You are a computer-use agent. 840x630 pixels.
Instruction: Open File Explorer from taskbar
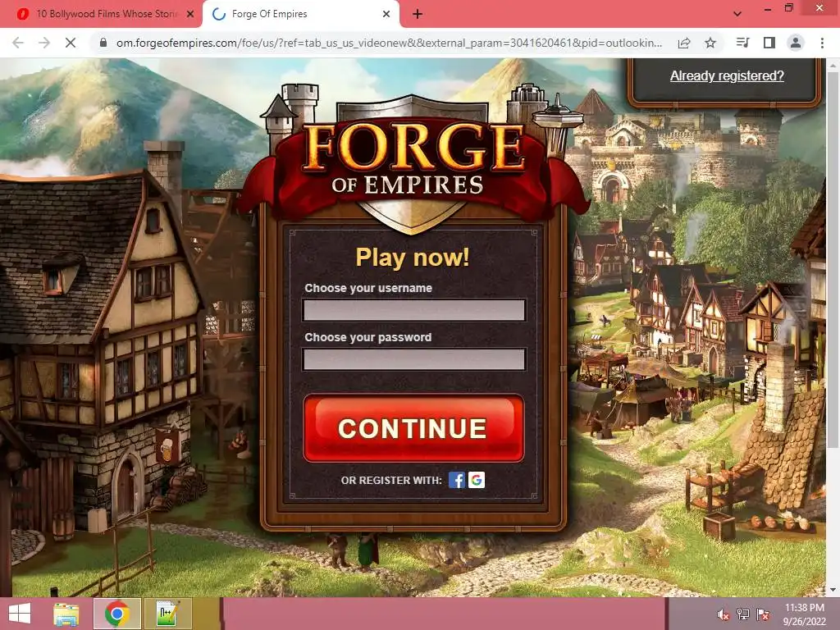(x=66, y=614)
